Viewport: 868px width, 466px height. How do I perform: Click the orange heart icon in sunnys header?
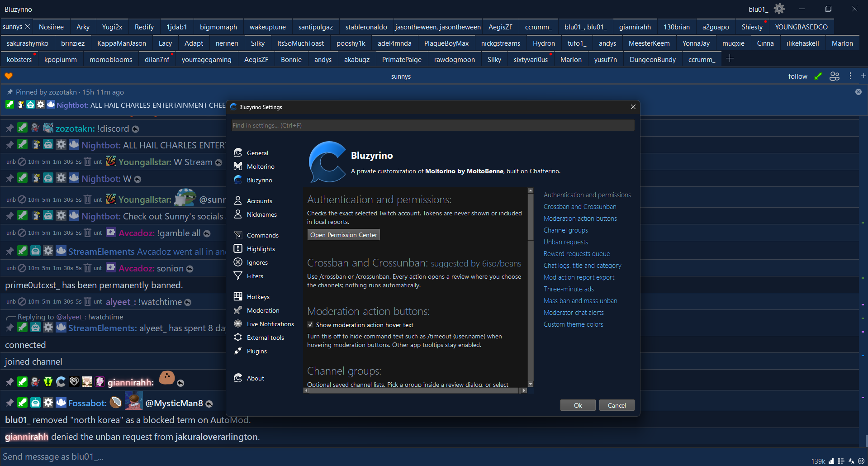point(9,76)
